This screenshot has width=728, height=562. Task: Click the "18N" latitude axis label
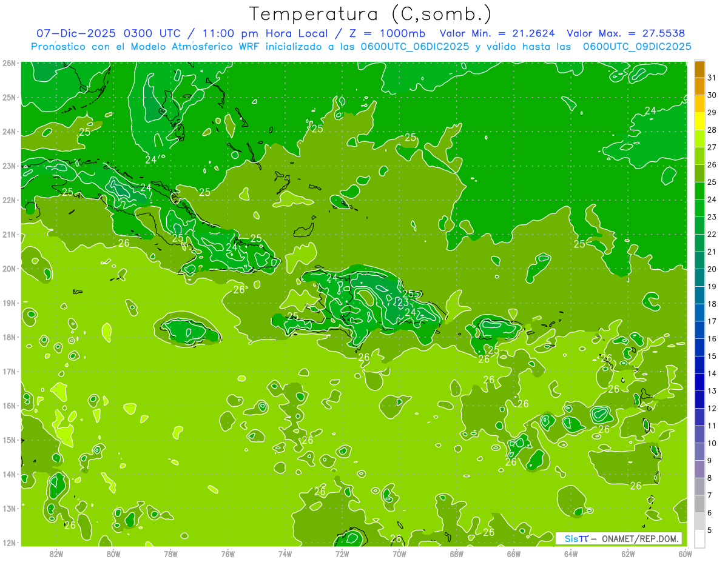pyautogui.click(x=9, y=337)
